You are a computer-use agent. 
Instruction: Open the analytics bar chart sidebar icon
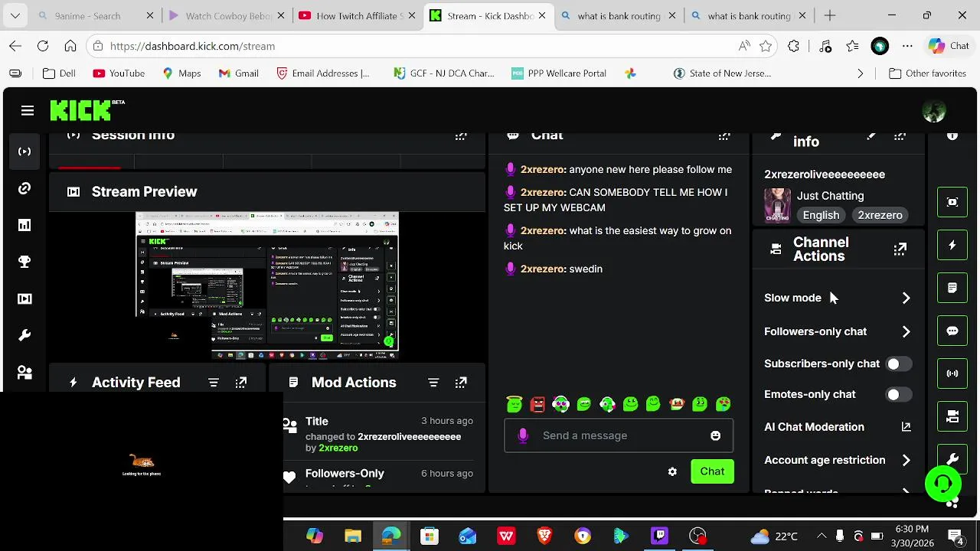tap(24, 225)
